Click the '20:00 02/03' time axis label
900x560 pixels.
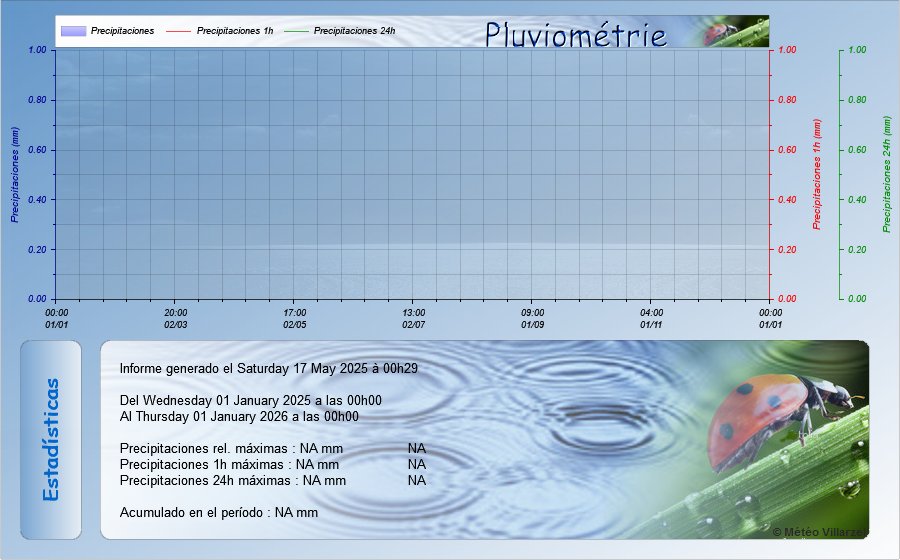point(176,318)
